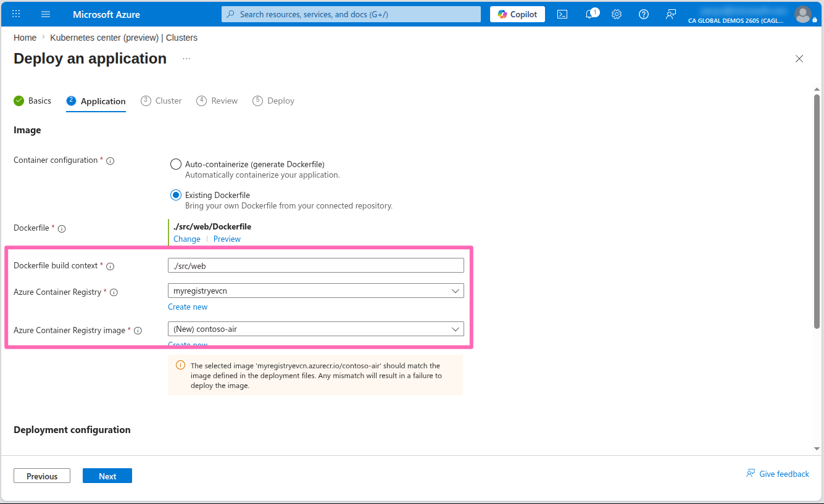Viewport: 824px width, 504px height.
Task: Click info icon beside Dockerfile build context
Action: tap(110, 266)
